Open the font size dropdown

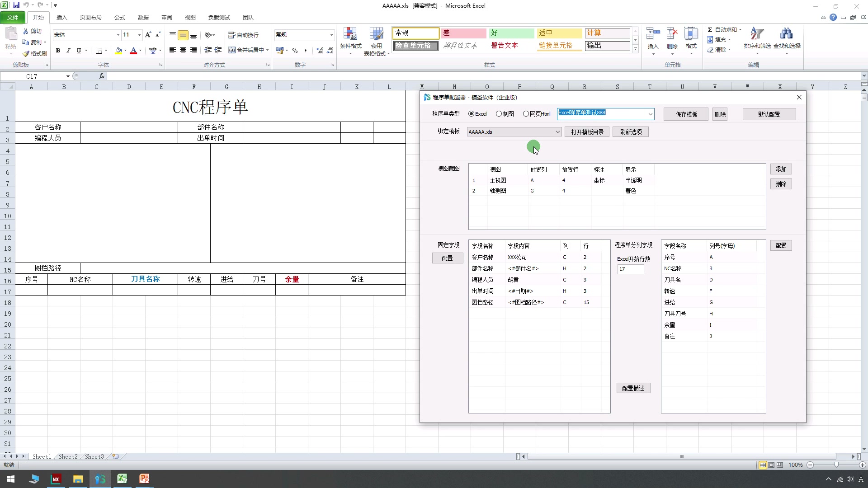point(139,35)
